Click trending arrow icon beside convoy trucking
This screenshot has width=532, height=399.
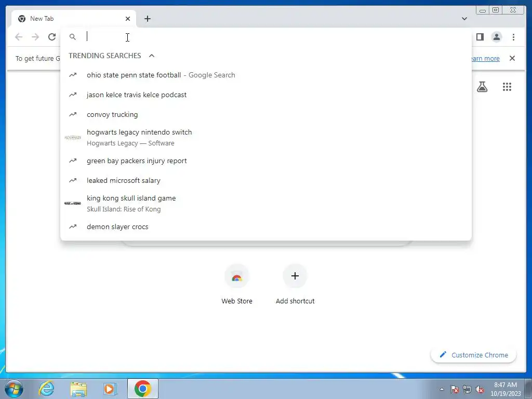[x=73, y=114]
